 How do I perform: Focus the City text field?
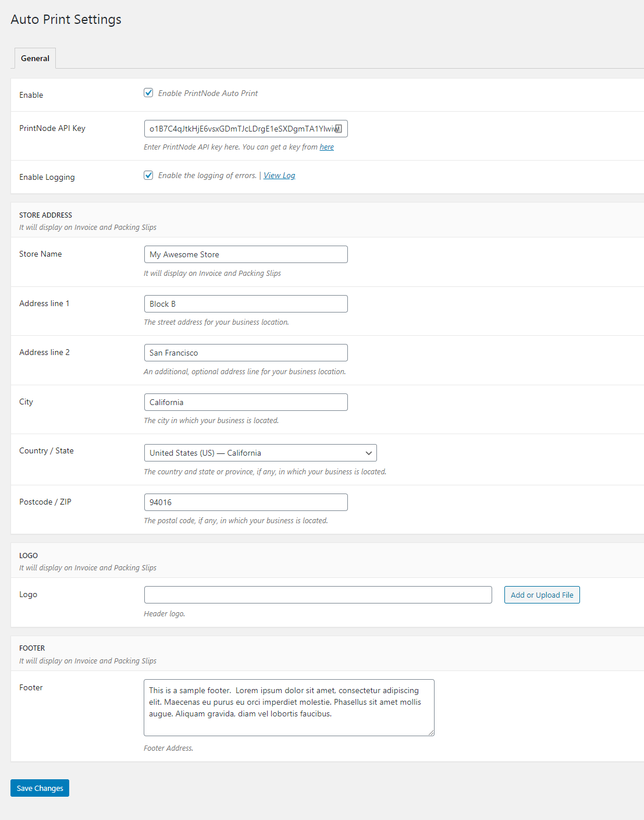click(245, 402)
